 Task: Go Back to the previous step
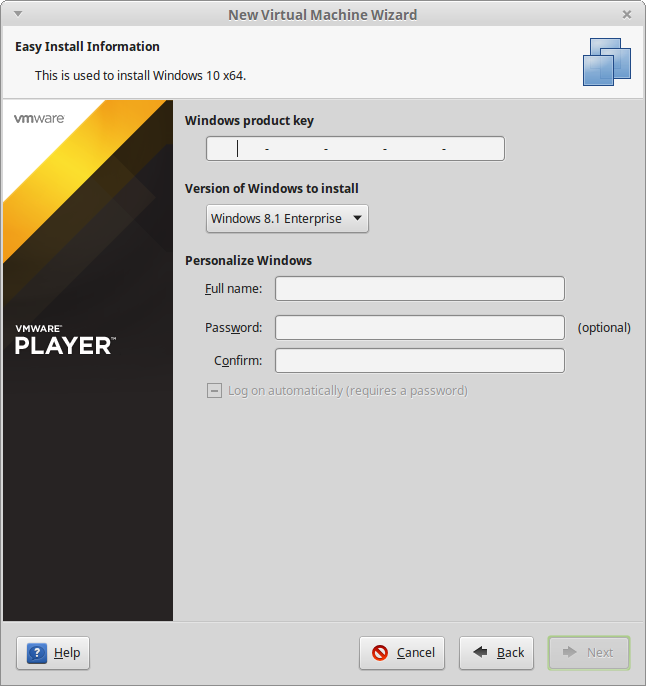(x=496, y=653)
